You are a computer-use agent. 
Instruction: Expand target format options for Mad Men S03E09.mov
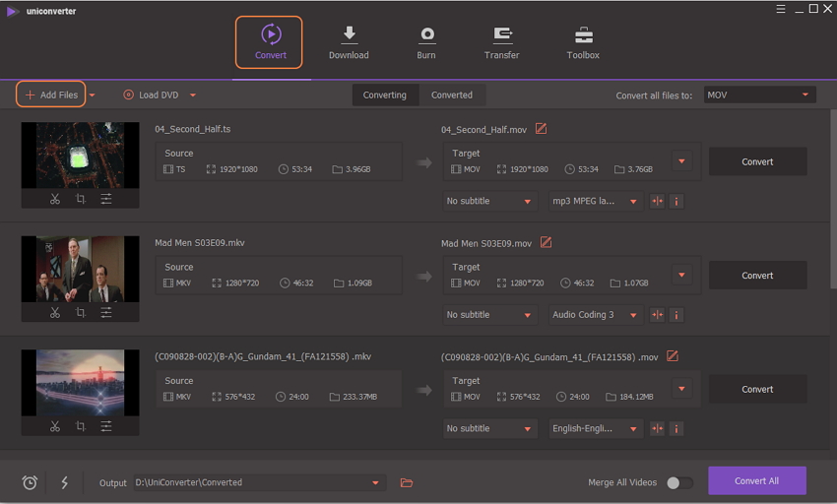coord(681,275)
